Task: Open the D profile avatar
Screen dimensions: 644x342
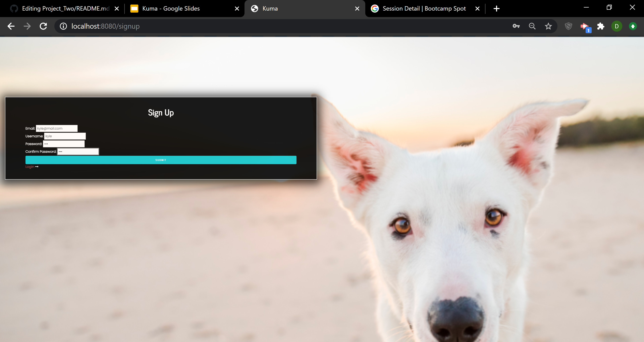Action: point(617,26)
